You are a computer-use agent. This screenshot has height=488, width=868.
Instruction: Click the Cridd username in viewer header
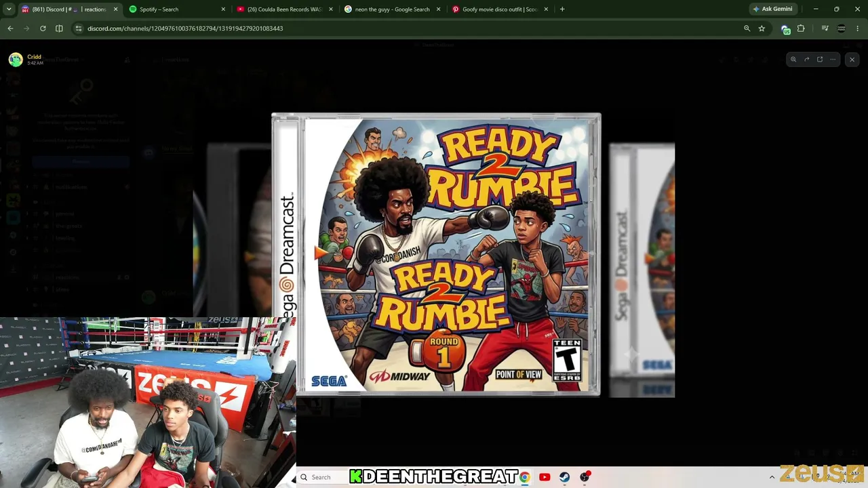[34, 57]
